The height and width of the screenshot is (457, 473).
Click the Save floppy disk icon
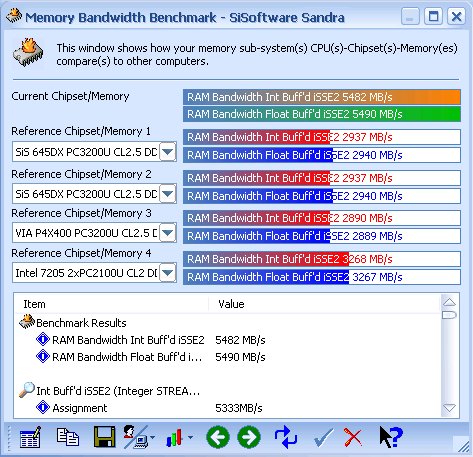[x=104, y=436]
